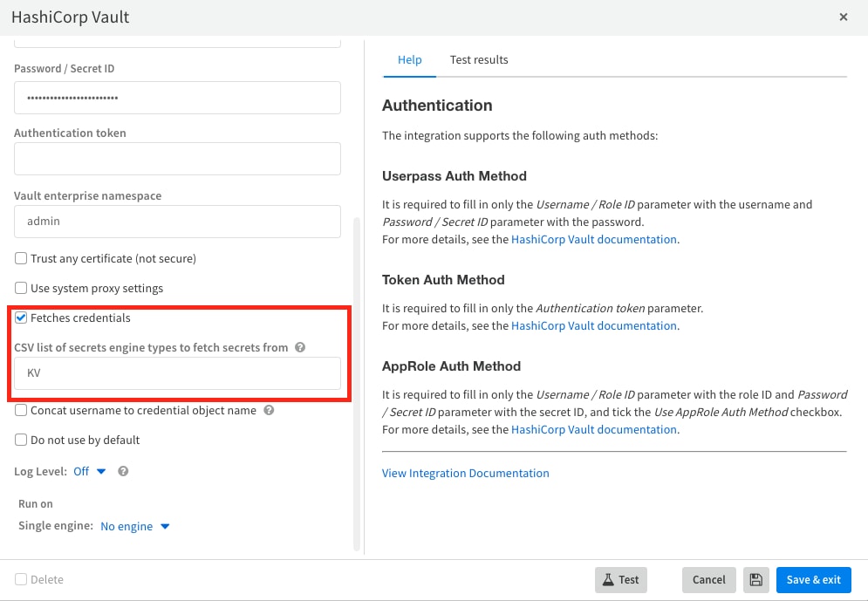Switch to the Test results tab
The image size is (868, 601).
[479, 60]
